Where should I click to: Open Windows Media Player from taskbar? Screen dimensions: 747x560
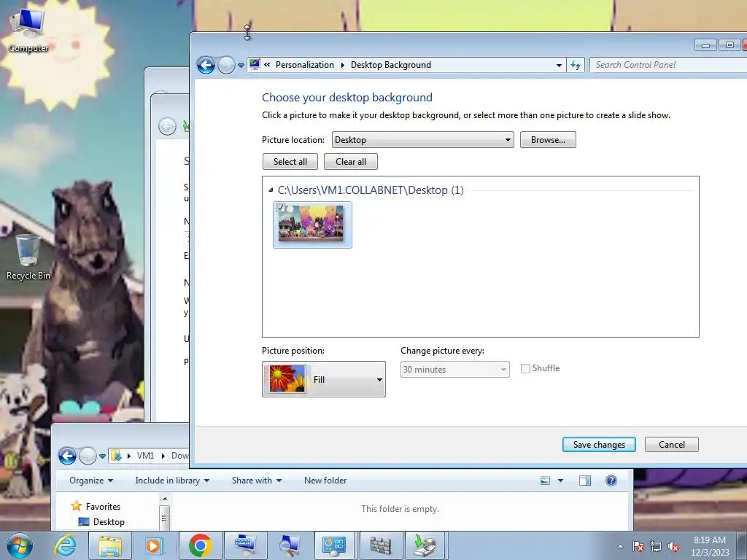tap(155, 545)
